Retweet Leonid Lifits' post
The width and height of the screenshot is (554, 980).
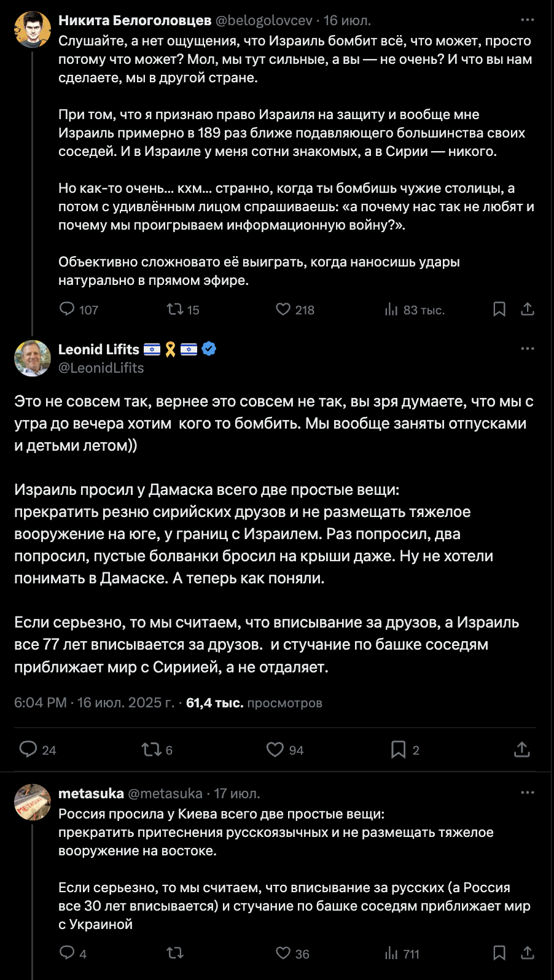click(150, 749)
